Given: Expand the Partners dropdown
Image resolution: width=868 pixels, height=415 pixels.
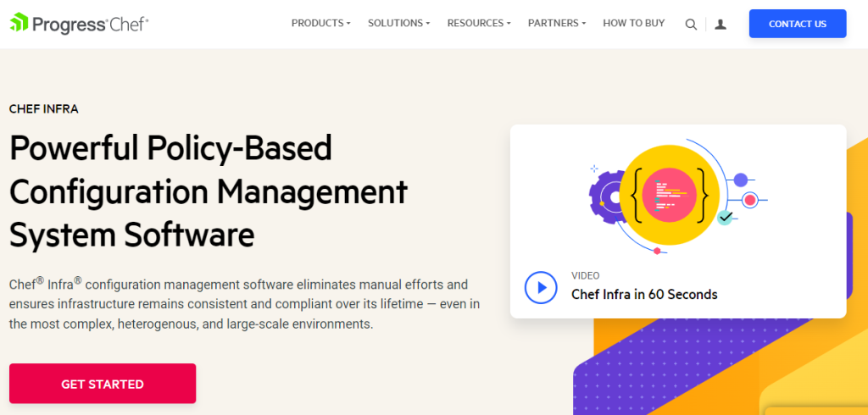Looking at the screenshot, I should point(557,23).
